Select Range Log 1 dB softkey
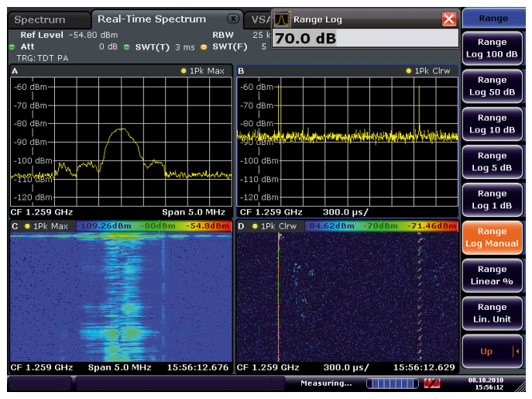This screenshot has height=399, width=532. click(x=492, y=200)
